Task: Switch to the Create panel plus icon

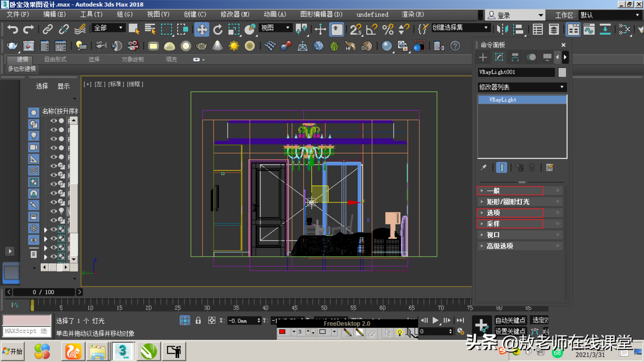Action: point(483,57)
